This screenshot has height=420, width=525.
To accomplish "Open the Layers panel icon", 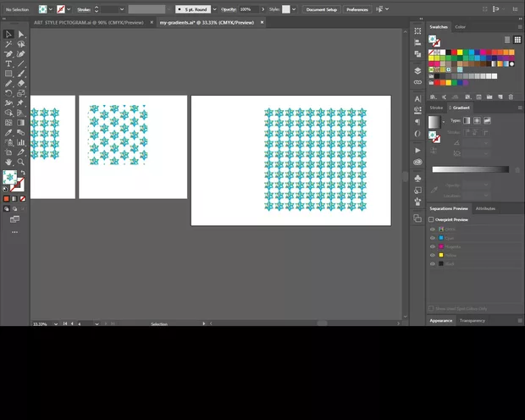I will [x=417, y=70].
